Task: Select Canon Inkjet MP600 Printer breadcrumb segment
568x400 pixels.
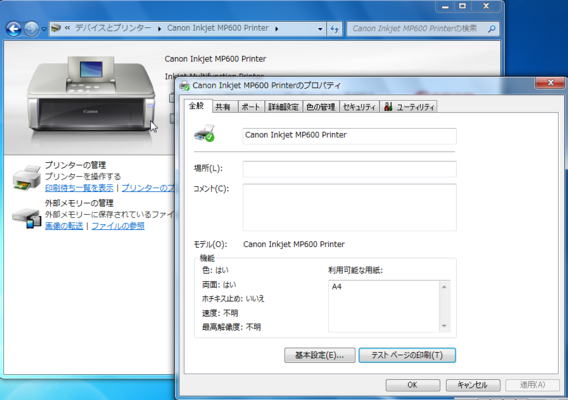Action: coord(218,28)
